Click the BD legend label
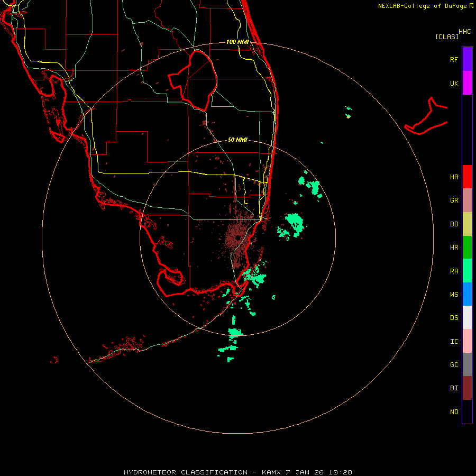The height and width of the screenshot is (476, 476). 454,224
